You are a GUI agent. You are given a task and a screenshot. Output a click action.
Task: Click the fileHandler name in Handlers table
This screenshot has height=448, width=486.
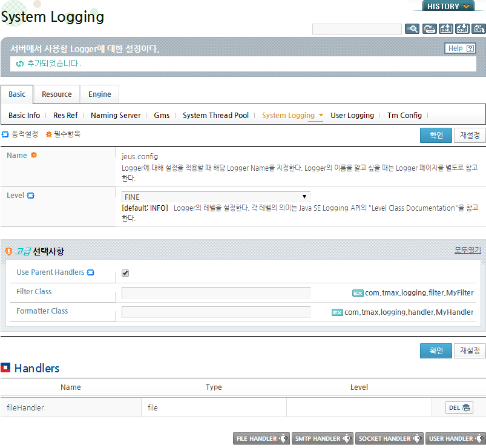[x=25, y=407]
